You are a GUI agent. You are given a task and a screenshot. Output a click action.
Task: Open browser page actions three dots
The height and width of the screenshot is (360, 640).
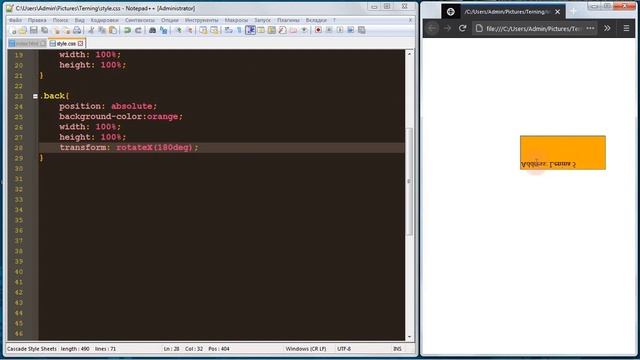[590, 28]
